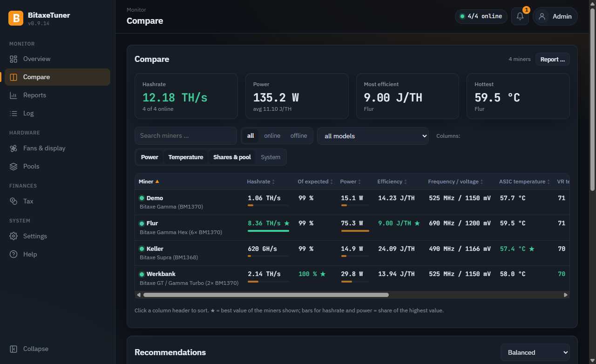Sort by ASIC temperature column
Screen dimensions: 596x364
point(525,182)
